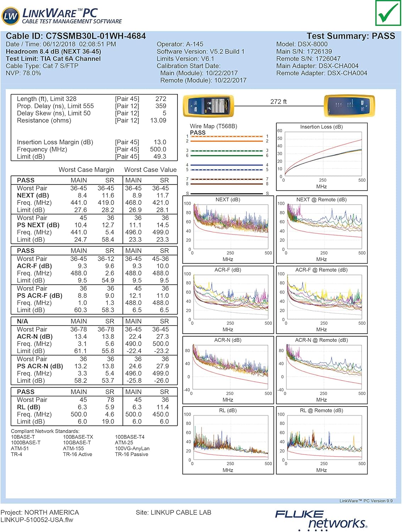Viewport: 402px width, 532px height.
Task: Click the Cable ID heading text
Action: pyautogui.click(x=76, y=36)
